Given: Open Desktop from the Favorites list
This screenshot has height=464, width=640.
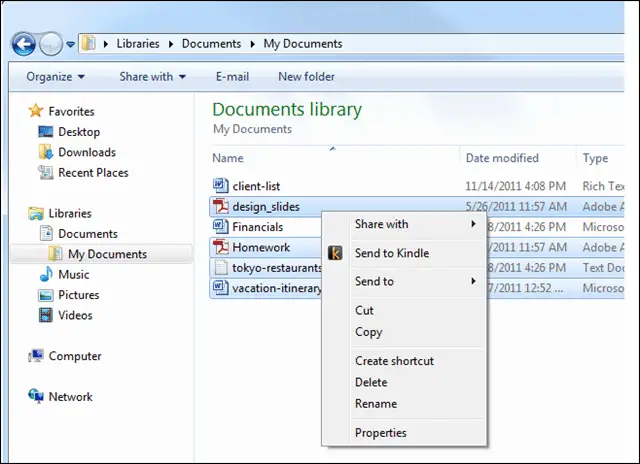Looking at the screenshot, I should (x=79, y=132).
